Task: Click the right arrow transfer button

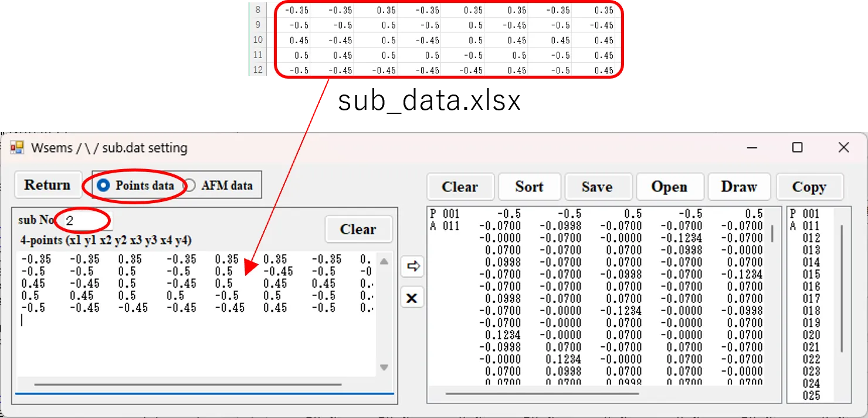Action: 412,267
